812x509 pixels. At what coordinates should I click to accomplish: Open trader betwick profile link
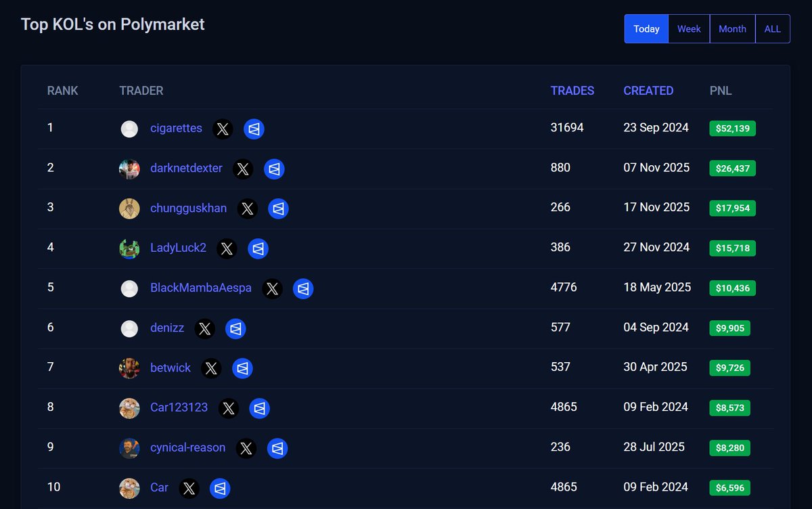[x=171, y=368]
